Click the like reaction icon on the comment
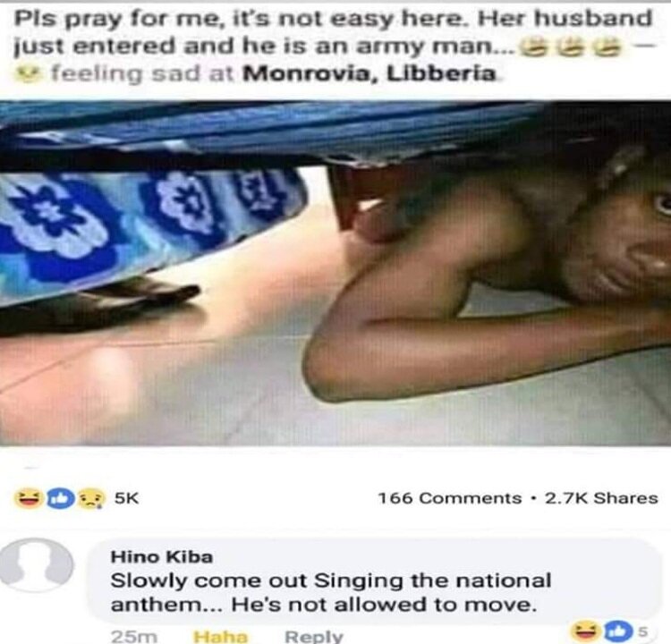Screen dimensions: 671x644 pos(618,631)
